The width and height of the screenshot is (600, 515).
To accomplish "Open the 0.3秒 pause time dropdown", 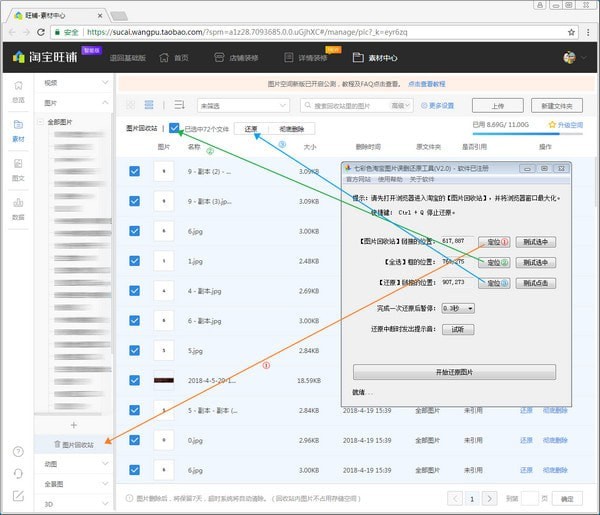I will [458, 308].
